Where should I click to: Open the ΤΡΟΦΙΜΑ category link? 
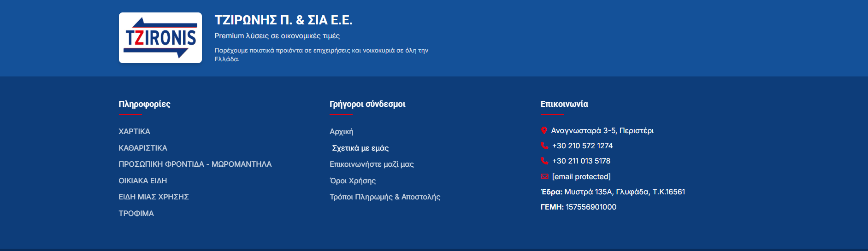[x=136, y=214]
